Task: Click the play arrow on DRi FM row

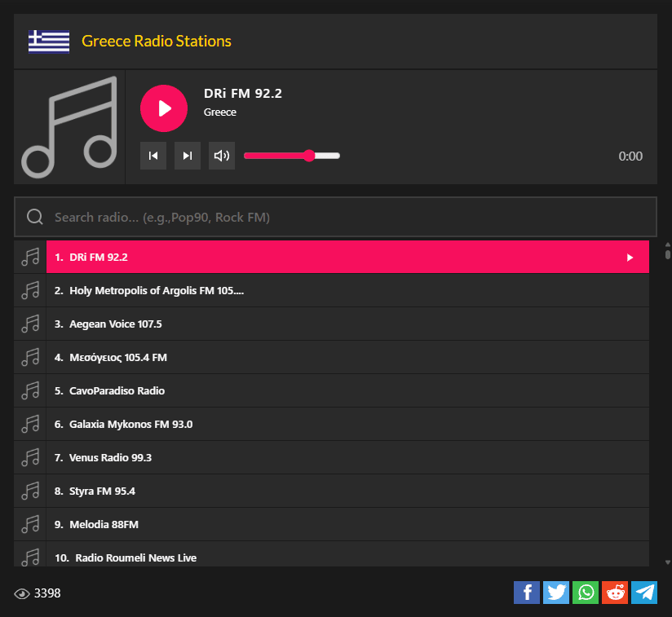Action: (630, 258)
